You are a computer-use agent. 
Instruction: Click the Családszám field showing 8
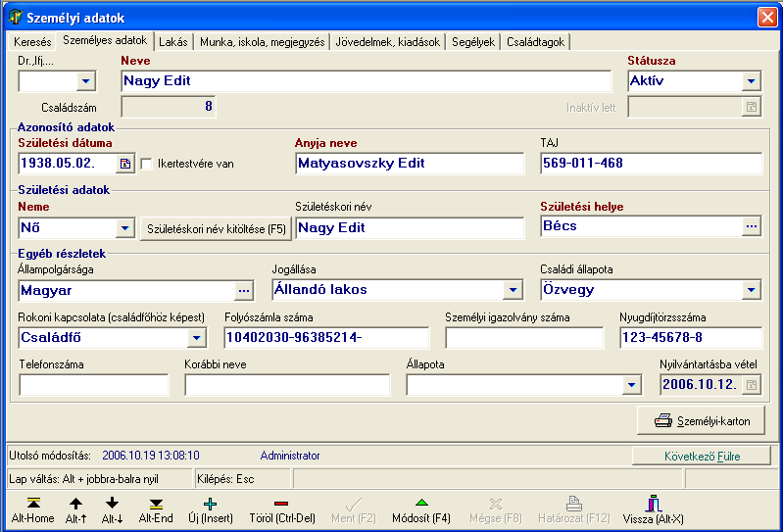pyautogui.click(x=169, y=106)
